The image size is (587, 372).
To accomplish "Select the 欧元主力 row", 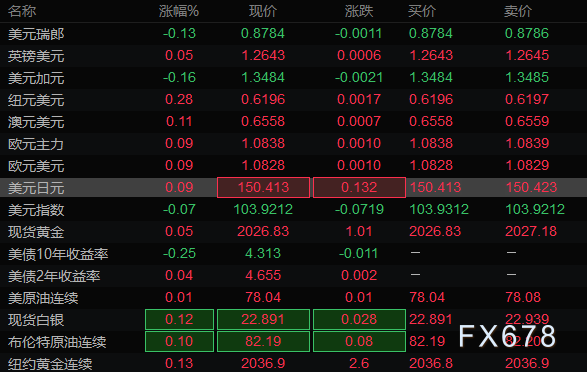I will tap(294, 144).
